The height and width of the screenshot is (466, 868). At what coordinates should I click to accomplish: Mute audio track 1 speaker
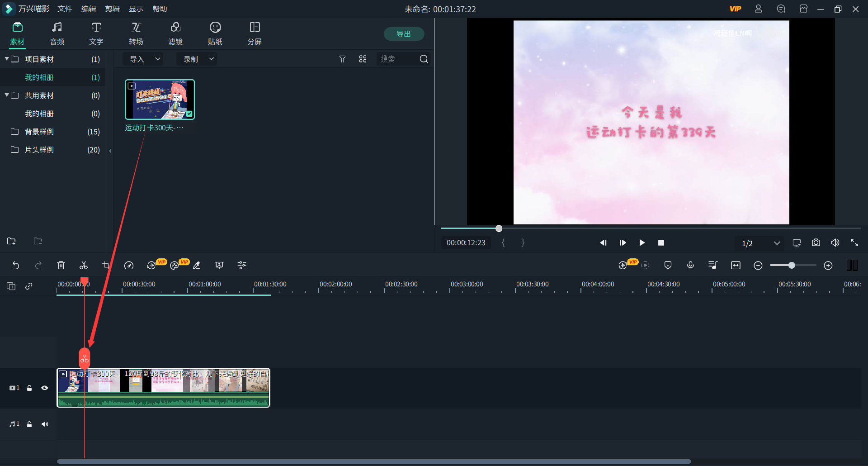click(x=44, y=424)
